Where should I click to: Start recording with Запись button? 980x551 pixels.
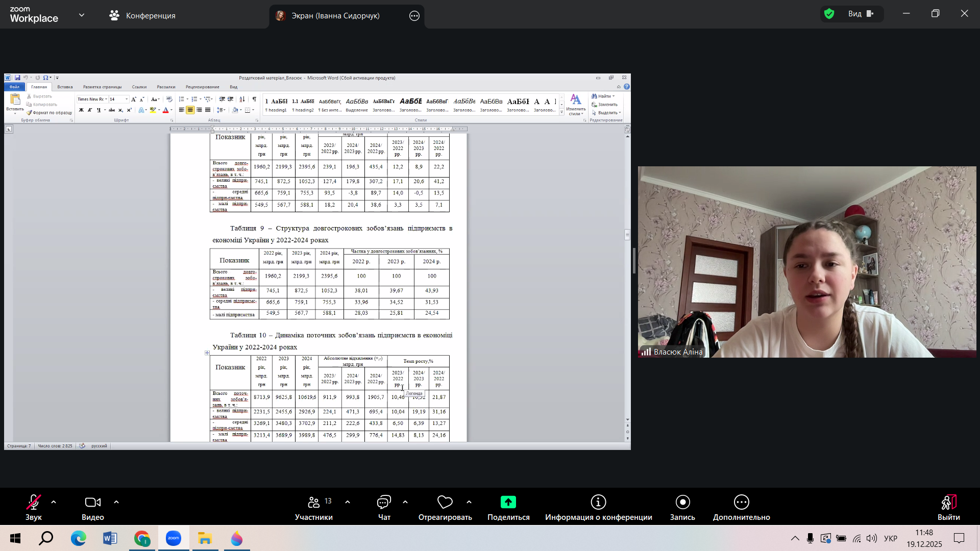(x=682, y=503)
